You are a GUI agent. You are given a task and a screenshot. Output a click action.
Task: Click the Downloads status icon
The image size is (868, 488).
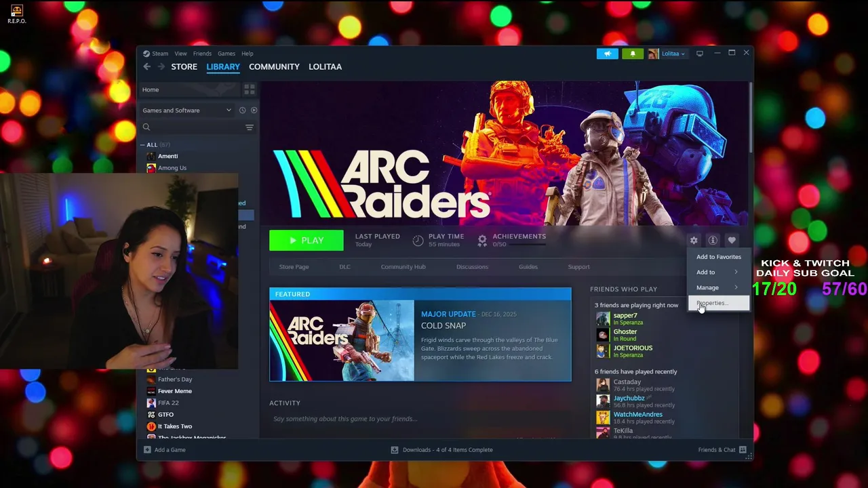click(395, 450)
